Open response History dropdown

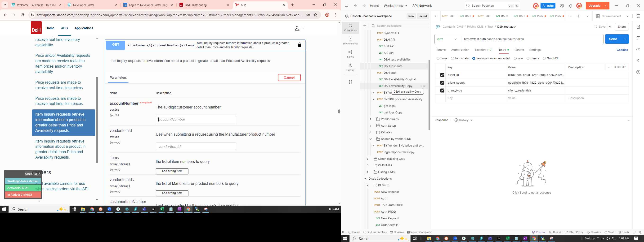463,120
